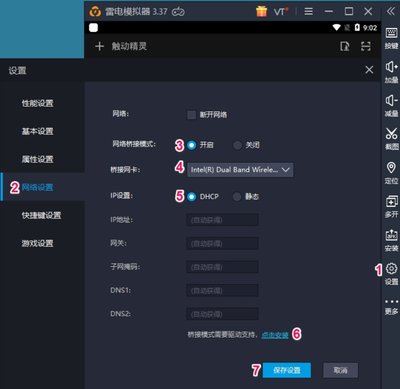Show more tools (更多) in sidebar
This screenshot has width=400, height=389.
click(391, 307)
